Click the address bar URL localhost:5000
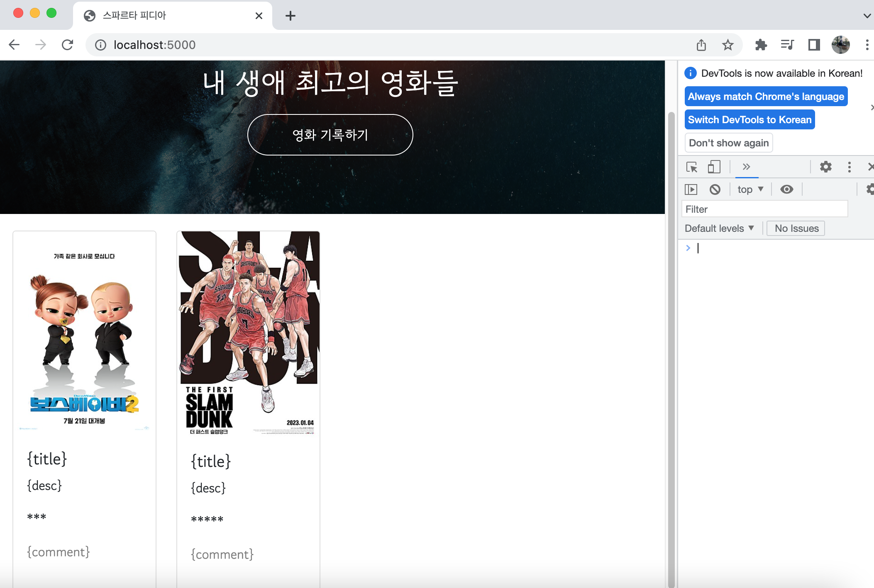Viewport: 874px width, 588px height. pyautogui.click(x=154, y=45)
